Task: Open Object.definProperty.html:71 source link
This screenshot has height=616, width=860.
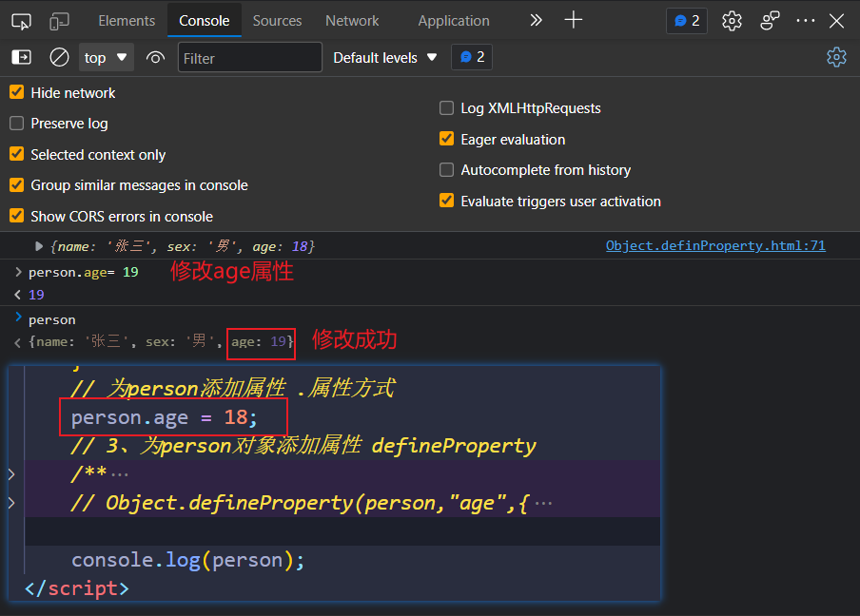Action: click(715, 245)
